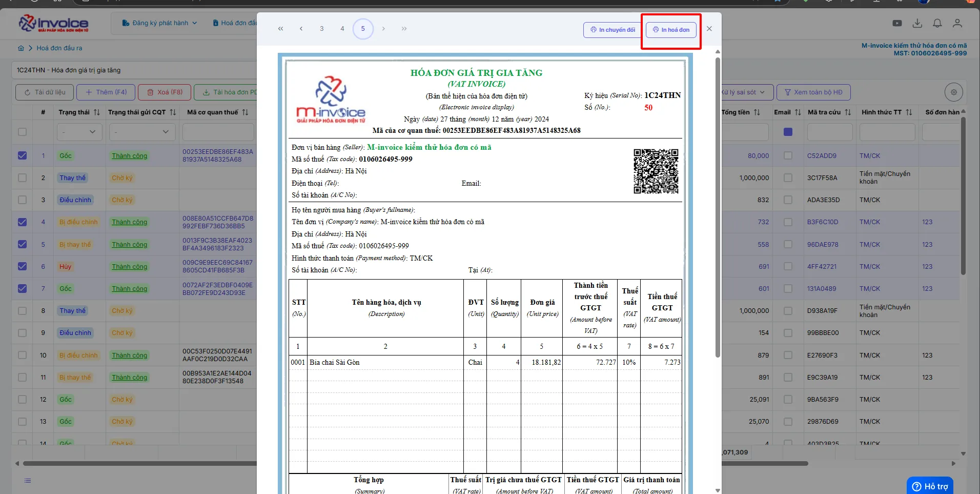980x494 pixels.
Task: Jump to last invoice in preview pager
Action: pos(404,29)
